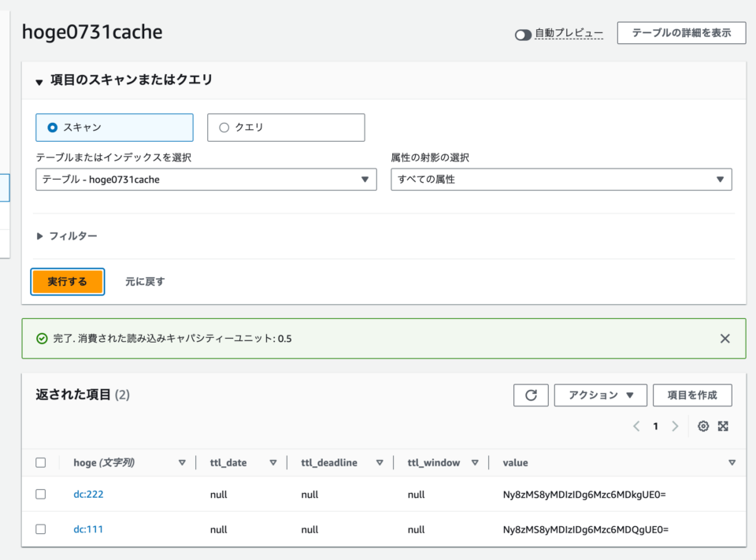Image resolution: width=756 pixels, height=560 pixels.
Task: Open the table display preferences gear
Action: click(703, 426)
